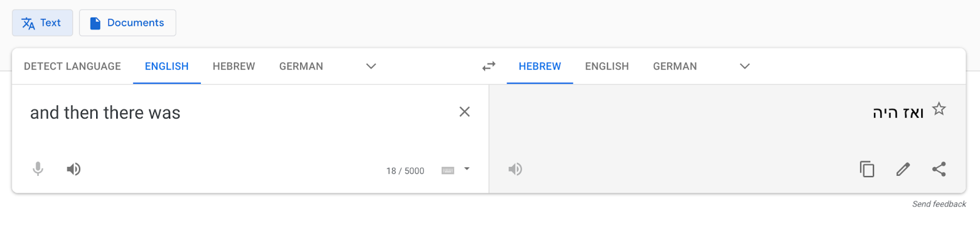This screenshot has height=244, width=980.
Task: Toggle the virtual keyboard icon
Action: [x=448, y=170]
